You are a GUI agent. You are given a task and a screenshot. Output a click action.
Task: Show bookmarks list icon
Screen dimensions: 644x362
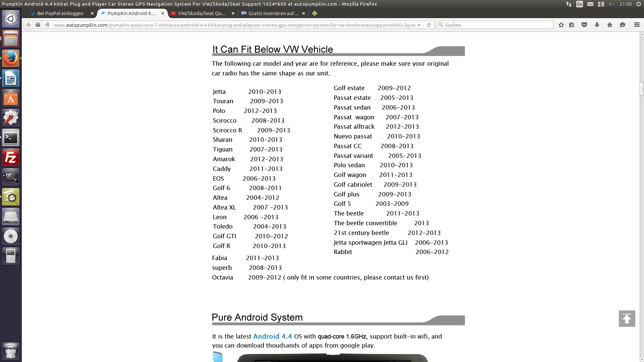(572, 25)
